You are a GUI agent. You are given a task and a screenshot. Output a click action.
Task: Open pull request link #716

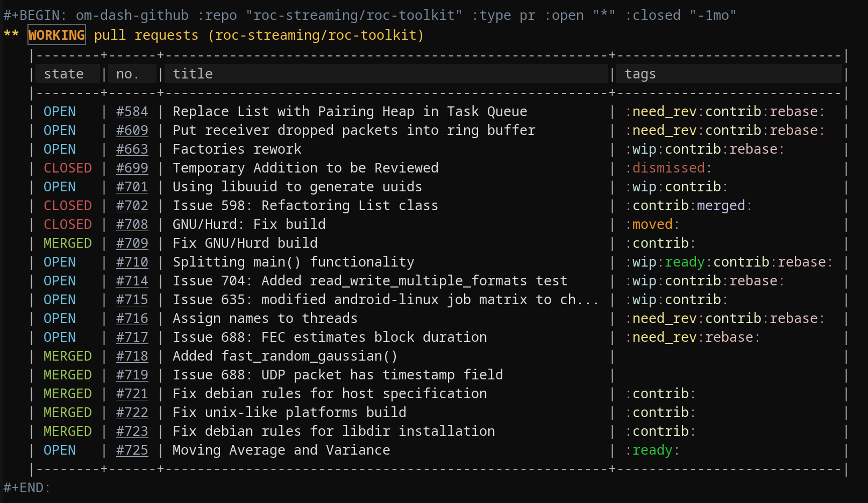click(132, 319)
